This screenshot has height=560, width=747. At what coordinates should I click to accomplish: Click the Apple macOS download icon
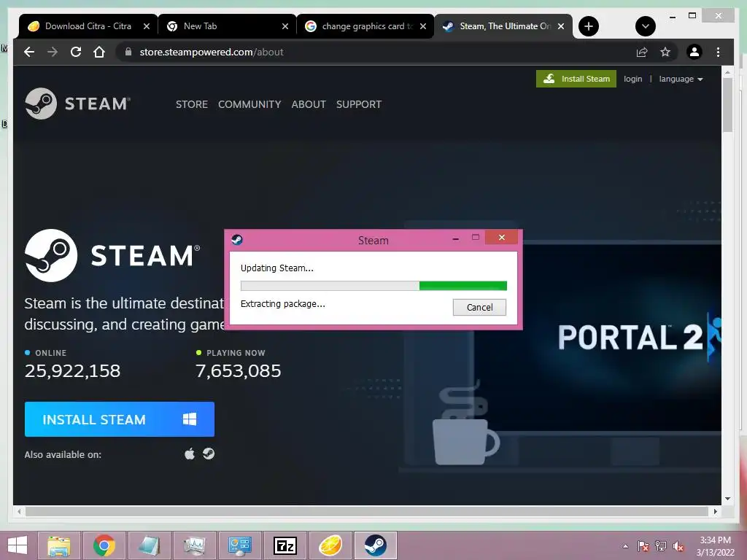[x=190, y=454]
